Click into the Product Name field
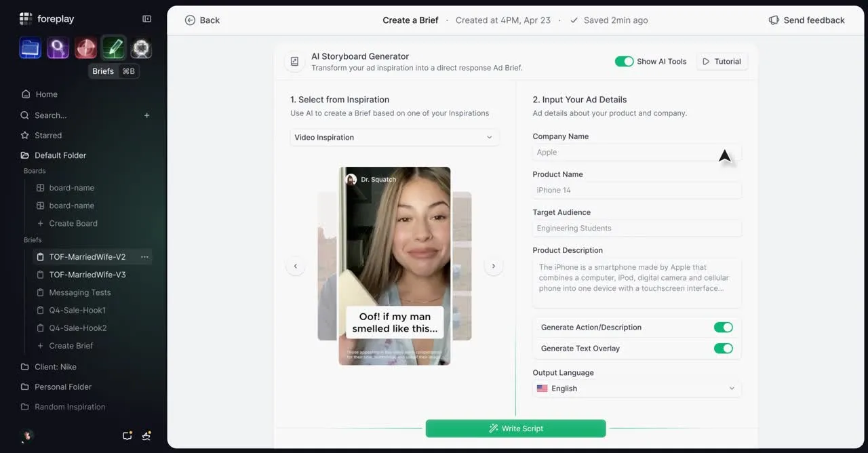Viewport: 868px width, 453px height. (x=637, y=191)
